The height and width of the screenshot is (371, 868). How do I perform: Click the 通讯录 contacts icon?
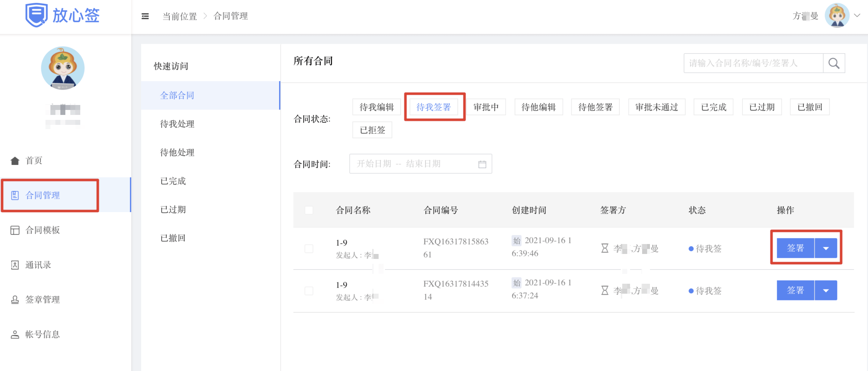coord(15,265)
